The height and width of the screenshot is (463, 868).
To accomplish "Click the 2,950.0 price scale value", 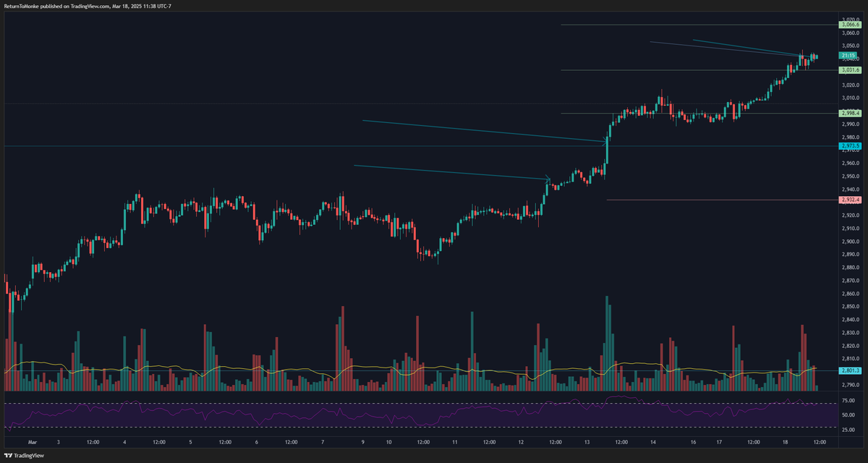I will point(849,176).
